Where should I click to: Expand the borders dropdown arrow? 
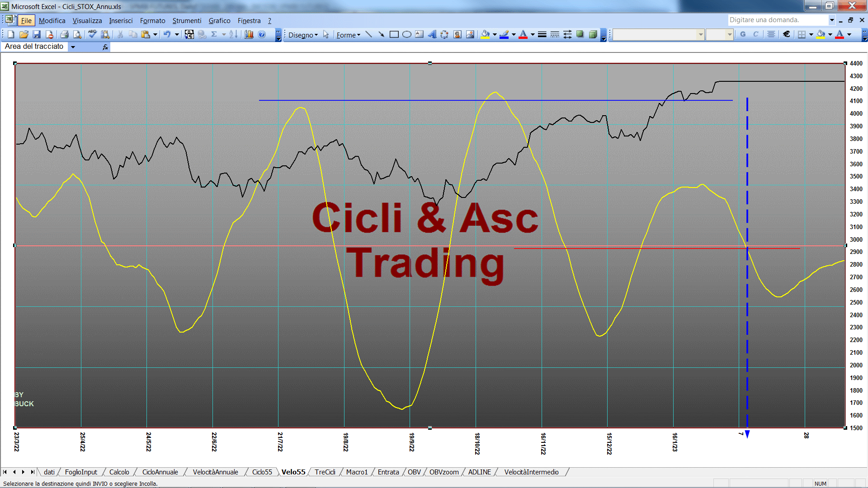[811, 34]
